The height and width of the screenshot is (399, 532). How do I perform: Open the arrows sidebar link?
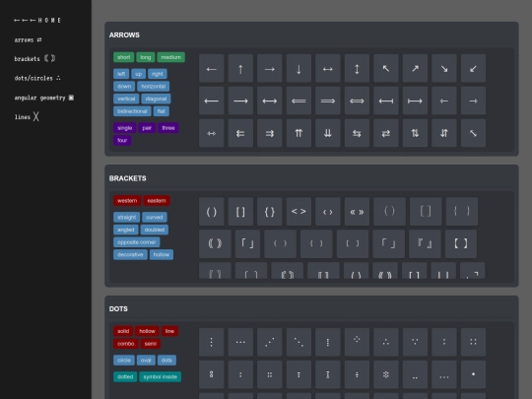pyautogui.click(x=29, y=40)
